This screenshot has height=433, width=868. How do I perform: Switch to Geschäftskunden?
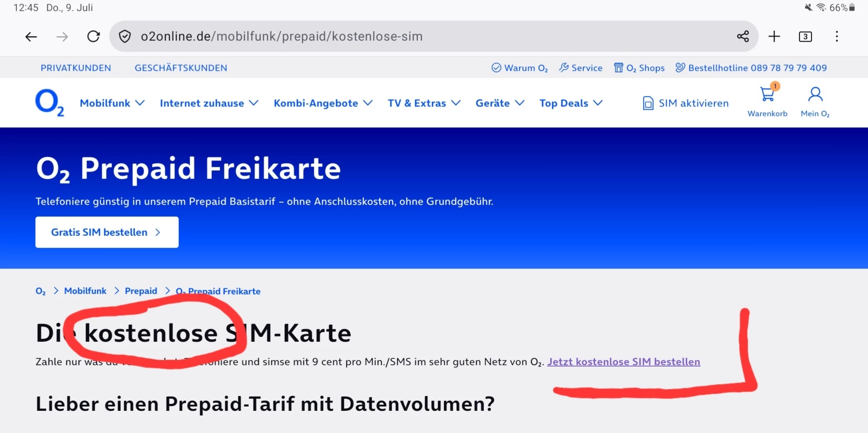tap(181, 68)
